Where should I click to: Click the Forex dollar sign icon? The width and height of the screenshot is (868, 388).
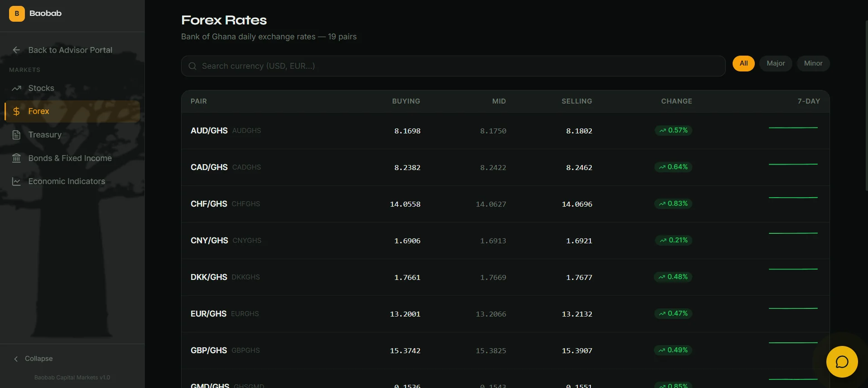16,111
